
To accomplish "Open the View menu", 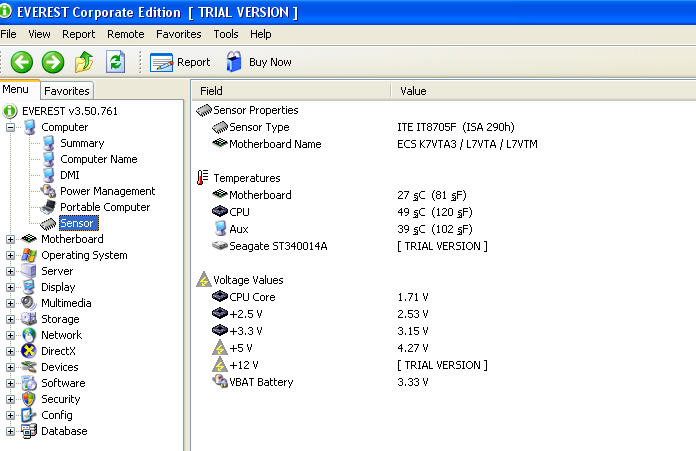I will pyautogui.click(x=39, y=34).
